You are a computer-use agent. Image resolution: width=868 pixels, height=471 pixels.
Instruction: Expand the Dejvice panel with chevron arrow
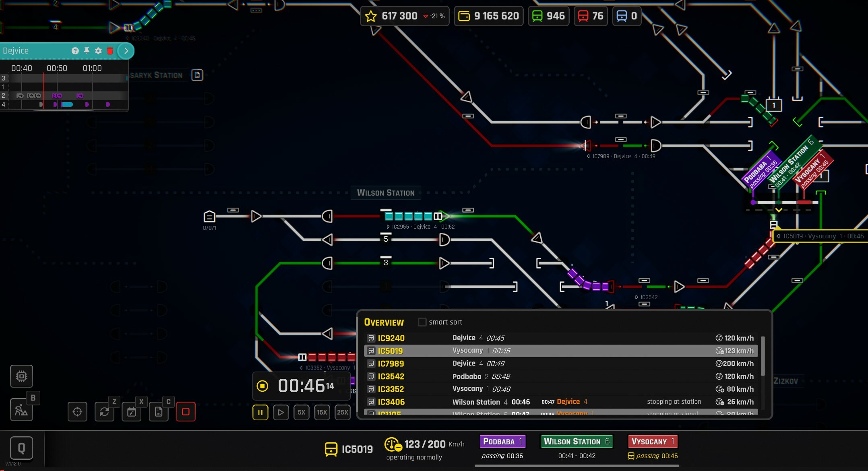126,51
